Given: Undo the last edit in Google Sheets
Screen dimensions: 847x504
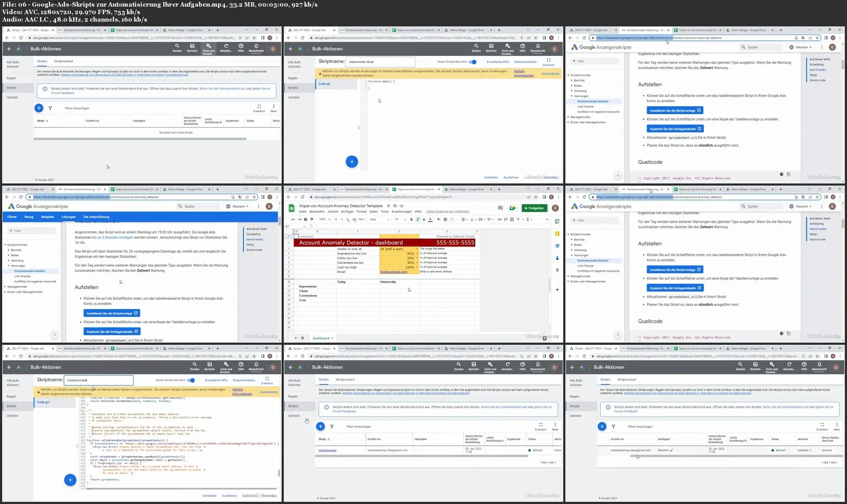Looking at the screenshot, I should tap(293, 219).
